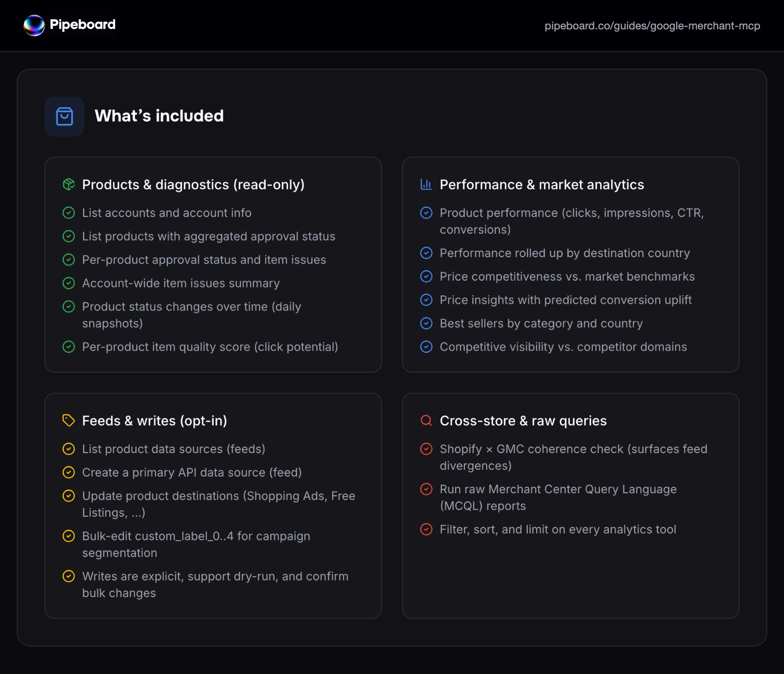Click the yellow tag icon for Feeds & writes
This screenshot has height=674, width=784.
pos(69,420)
